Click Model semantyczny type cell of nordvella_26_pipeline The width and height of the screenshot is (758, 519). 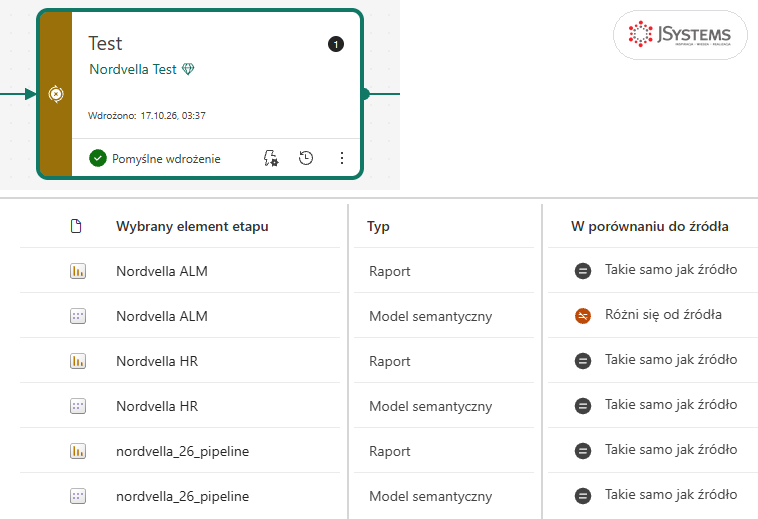coord(431,496)
